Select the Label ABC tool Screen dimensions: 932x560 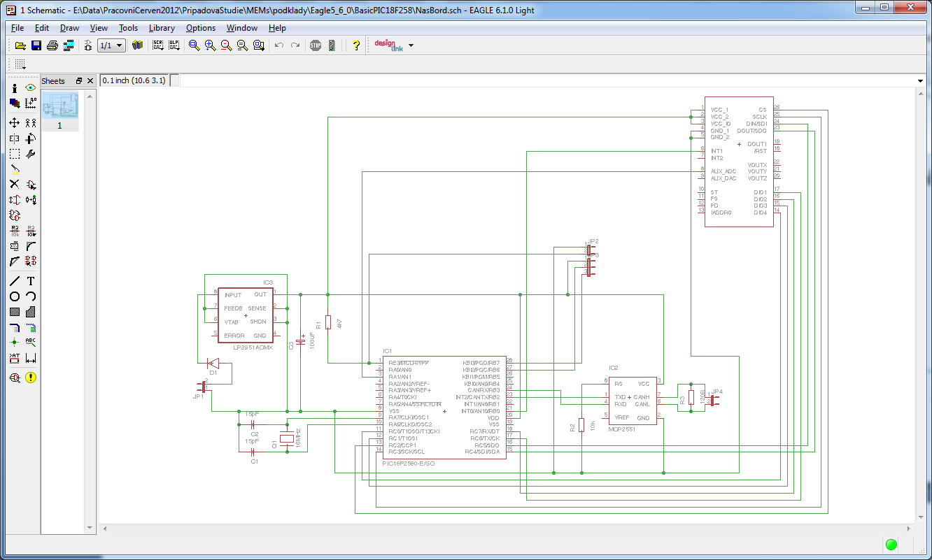click(31, 343)
